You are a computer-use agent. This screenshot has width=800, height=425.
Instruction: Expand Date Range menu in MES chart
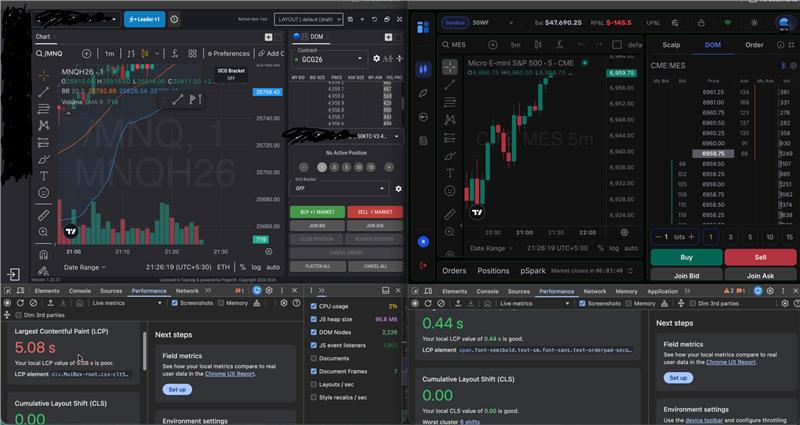point(491,248)
